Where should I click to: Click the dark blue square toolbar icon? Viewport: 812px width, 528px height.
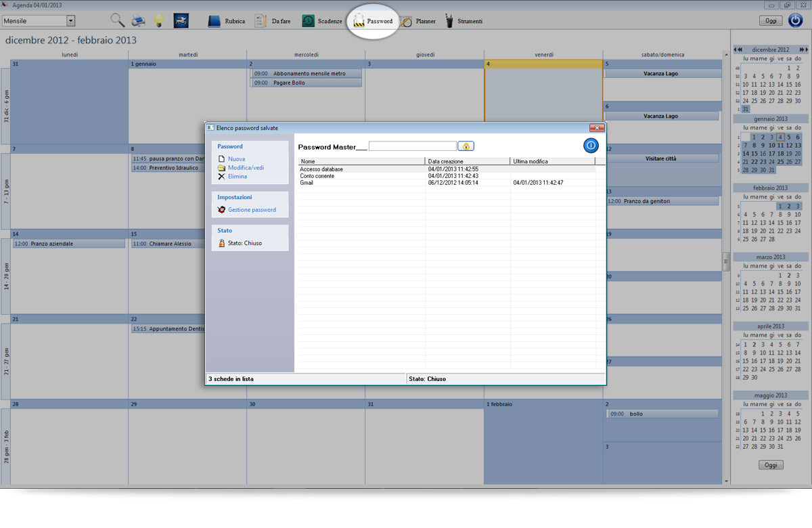click(x=181, y=20)
